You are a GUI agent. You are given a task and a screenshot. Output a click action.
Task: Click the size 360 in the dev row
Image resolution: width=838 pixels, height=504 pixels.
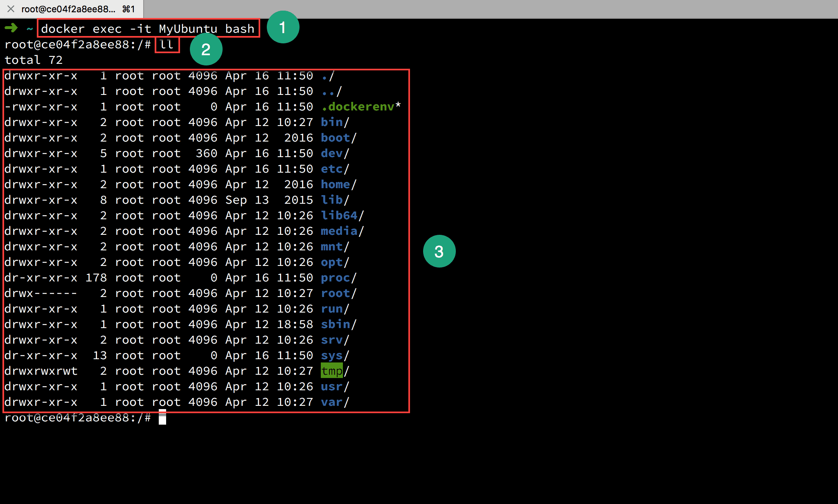pos(207,153)
